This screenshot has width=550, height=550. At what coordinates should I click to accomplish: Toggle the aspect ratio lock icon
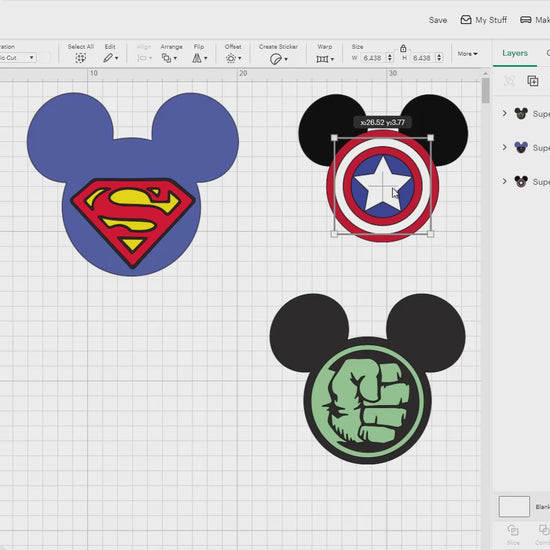pos(403,48)
